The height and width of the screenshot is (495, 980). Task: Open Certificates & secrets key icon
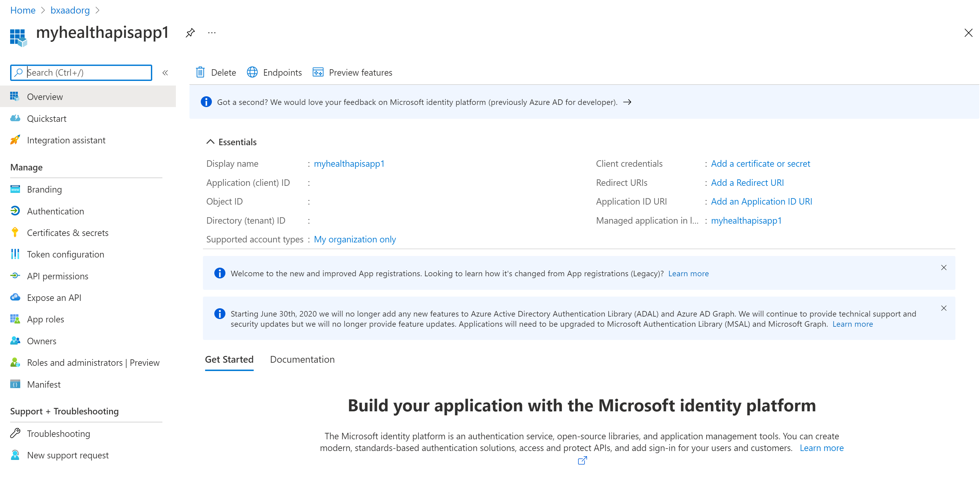(15, 233)
